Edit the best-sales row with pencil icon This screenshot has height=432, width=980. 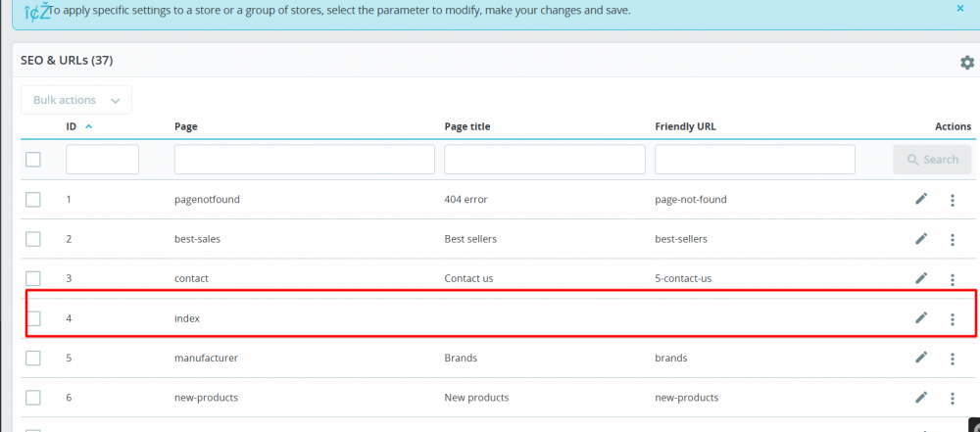click(x=920, y=239)
